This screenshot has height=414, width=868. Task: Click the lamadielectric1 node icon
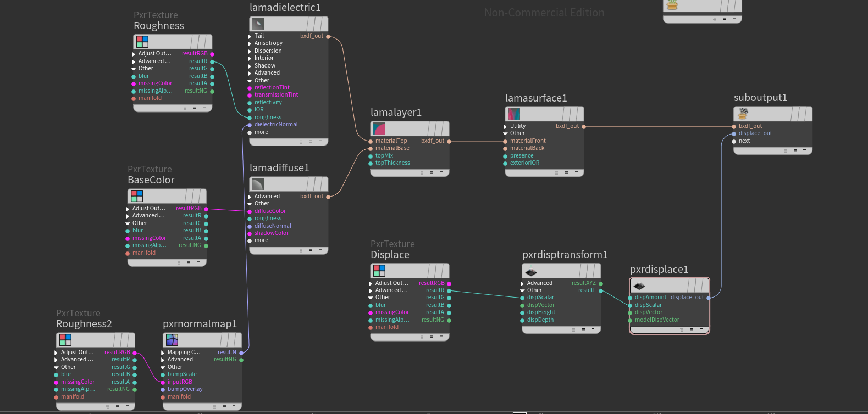point(258,23)
